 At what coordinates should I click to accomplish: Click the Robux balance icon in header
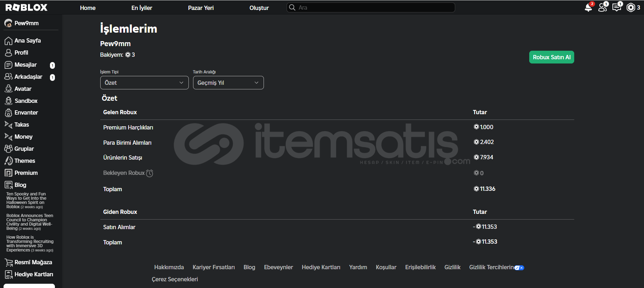click(x=631, y=7)
